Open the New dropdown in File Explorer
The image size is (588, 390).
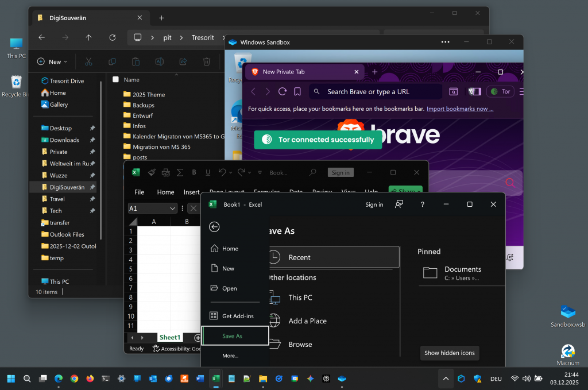[x=52, y=61]
